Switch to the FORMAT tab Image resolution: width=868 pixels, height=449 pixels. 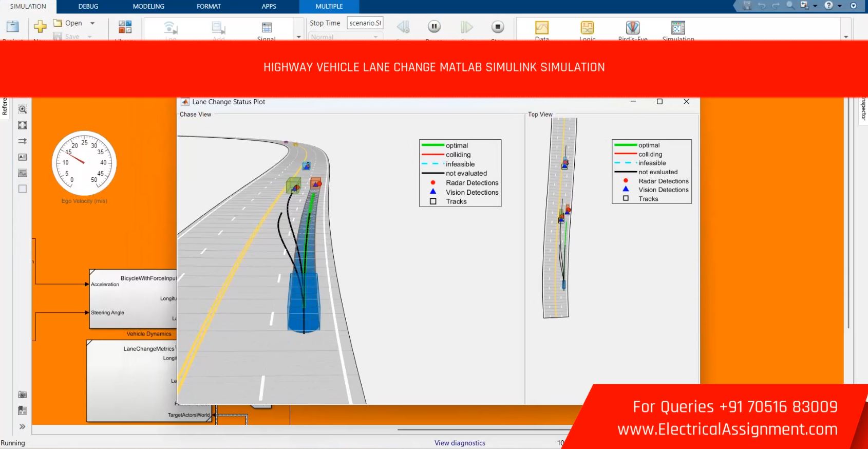[209, 7]
